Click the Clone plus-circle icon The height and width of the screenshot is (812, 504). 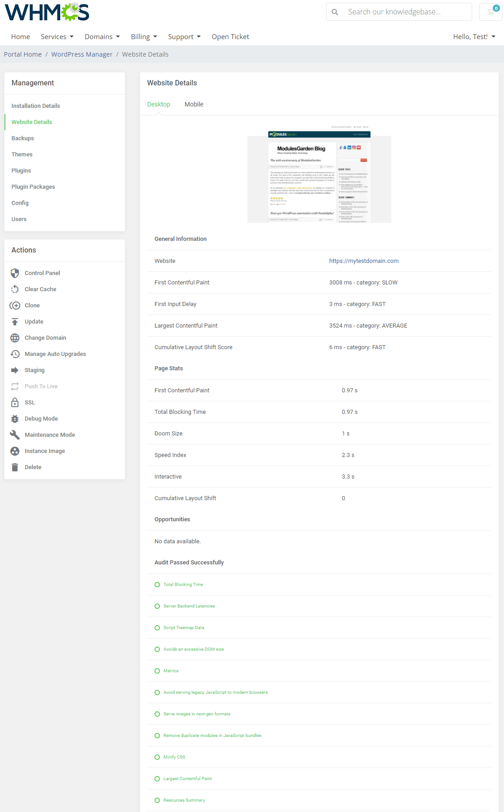click(15, 306)
